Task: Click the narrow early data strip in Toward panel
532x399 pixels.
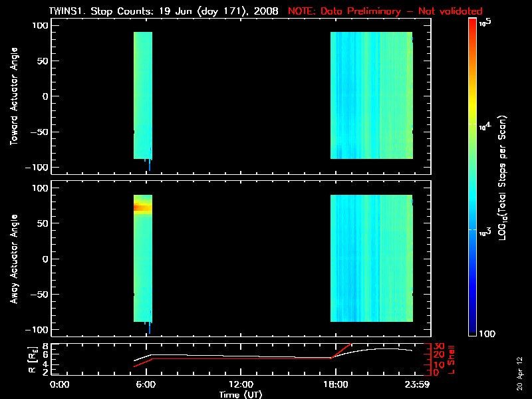Action: pyautogui.click(x=143, y=96)
